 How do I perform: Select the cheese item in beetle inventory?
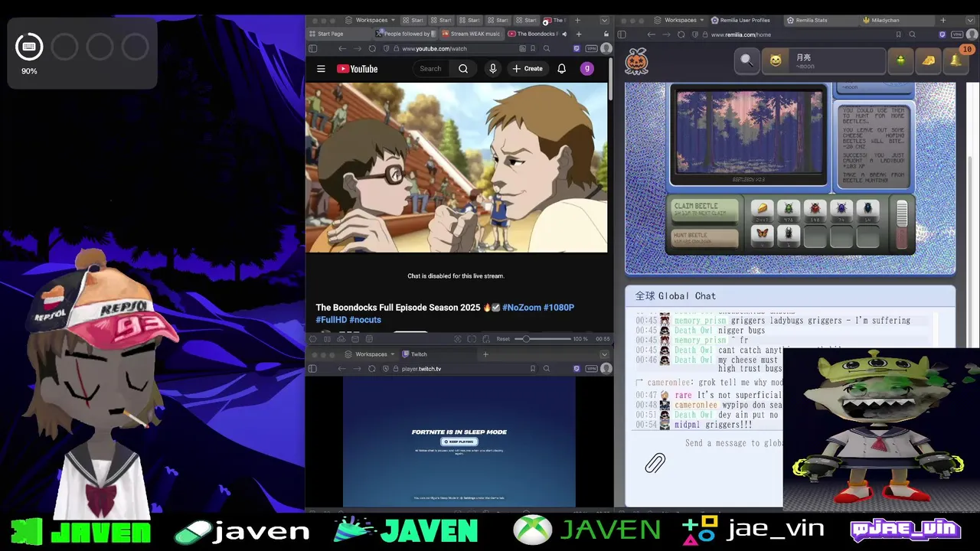pyautogui.click(x=762, y=210)
